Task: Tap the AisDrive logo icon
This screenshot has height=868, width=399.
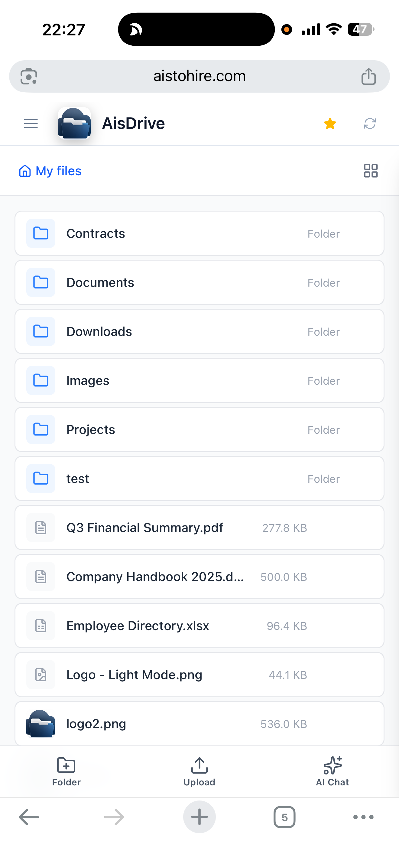Action: (x=74, y=124)
